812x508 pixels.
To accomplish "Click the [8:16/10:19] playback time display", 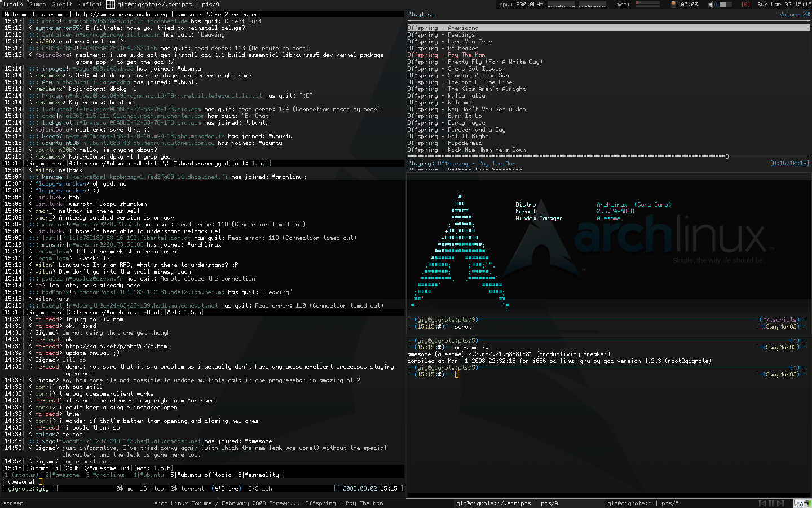I will pyautogui.click(x=790, y=163).
